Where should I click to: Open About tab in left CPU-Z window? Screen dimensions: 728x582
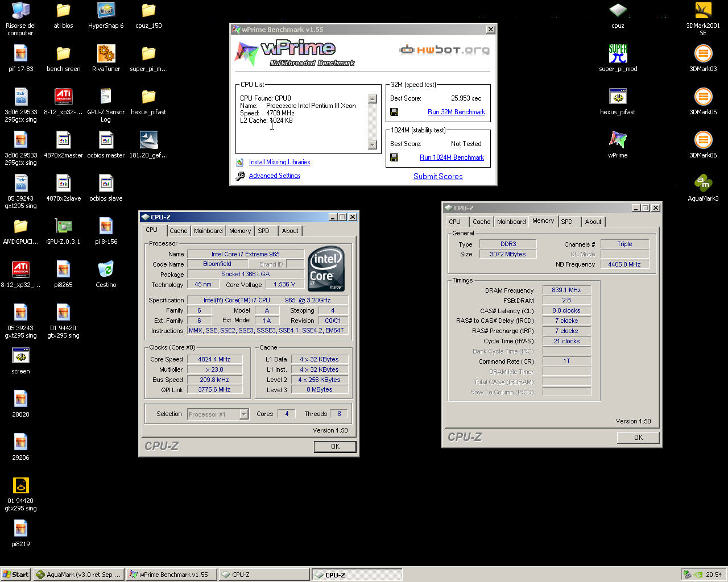[290, 231]
